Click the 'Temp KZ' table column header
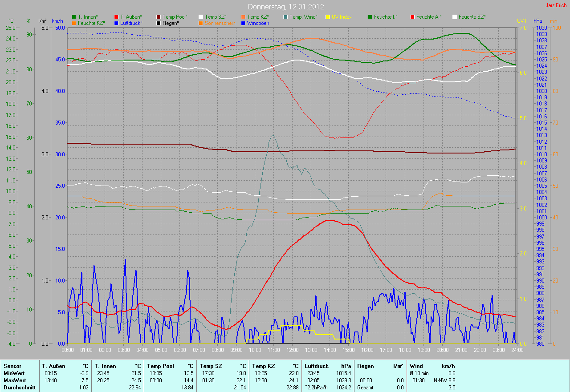The width and height of the screenshot is (570, 392). (x=263, y=366)
